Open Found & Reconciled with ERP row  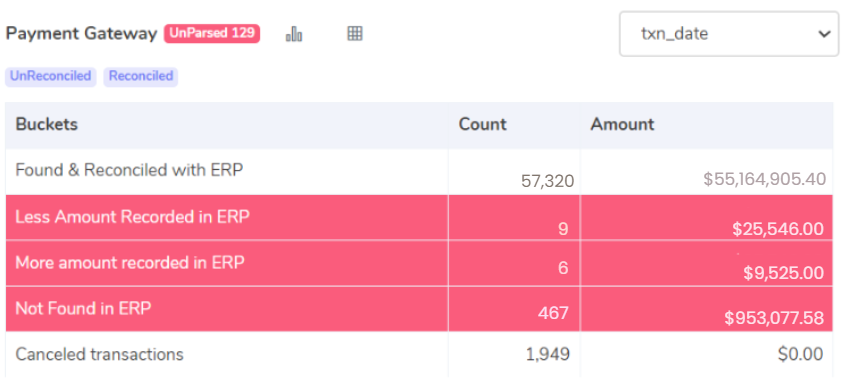point(419,172)
